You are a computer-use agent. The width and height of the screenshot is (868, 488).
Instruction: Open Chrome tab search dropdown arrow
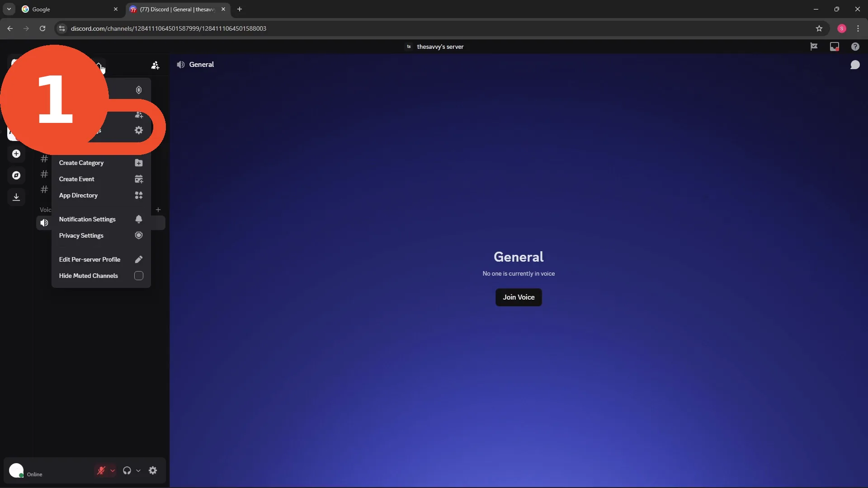coord(9,9)
